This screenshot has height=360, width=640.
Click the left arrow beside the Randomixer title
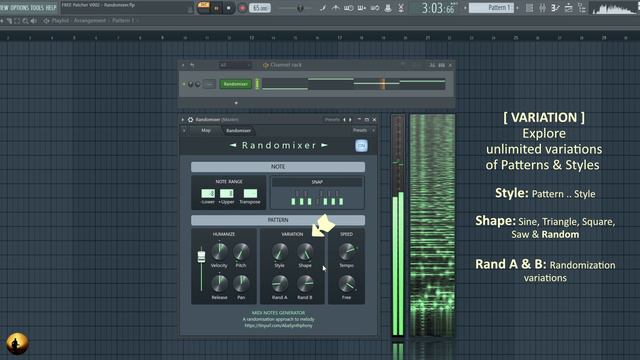233,145
